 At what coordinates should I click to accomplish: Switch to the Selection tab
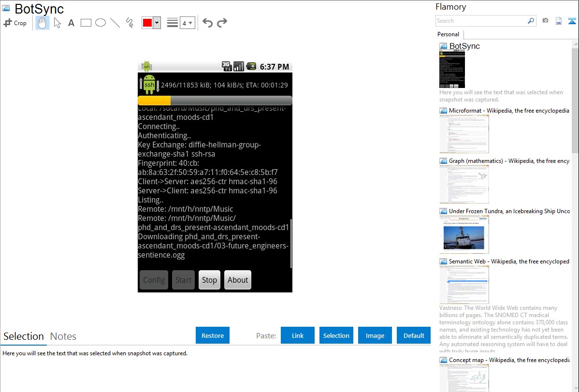(x=24, y=336)
